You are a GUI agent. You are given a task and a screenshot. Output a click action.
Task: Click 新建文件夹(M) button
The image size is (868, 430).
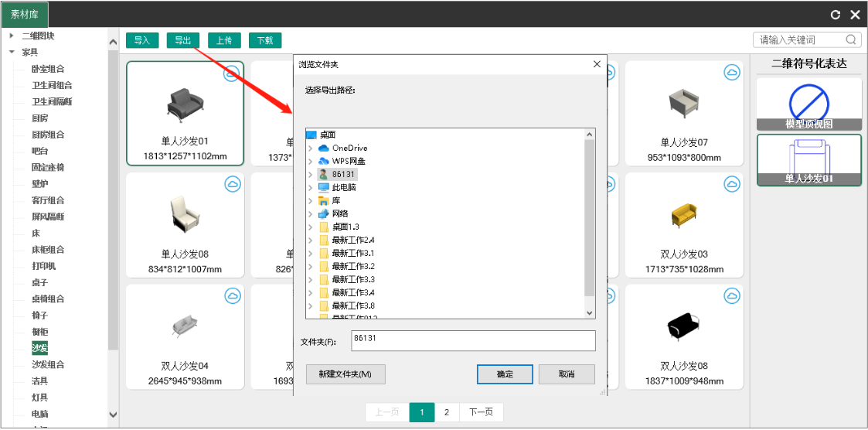(345, 374)
